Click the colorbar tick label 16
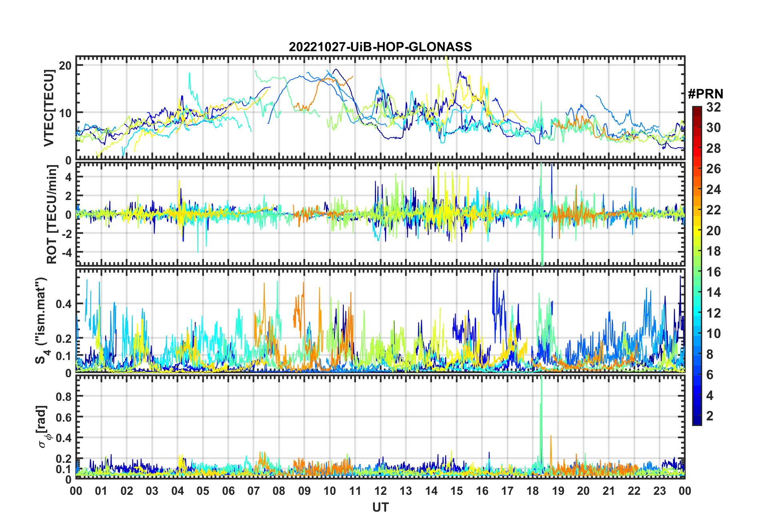The height and width of the screenshot is (532, 761). (x=713, y=272)
